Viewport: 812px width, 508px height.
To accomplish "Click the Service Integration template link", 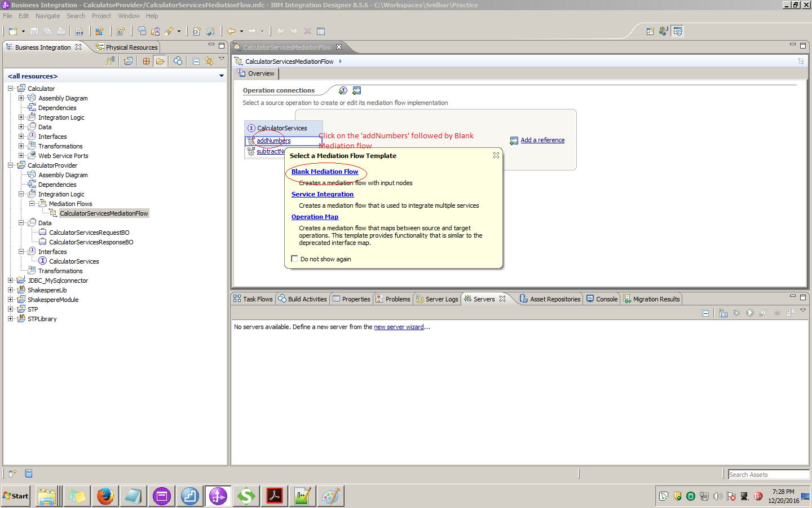I will [x=323, y=194].
